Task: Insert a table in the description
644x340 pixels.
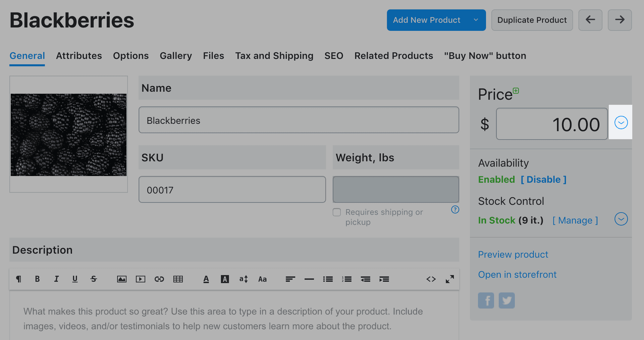Action: tap(178, 279)
